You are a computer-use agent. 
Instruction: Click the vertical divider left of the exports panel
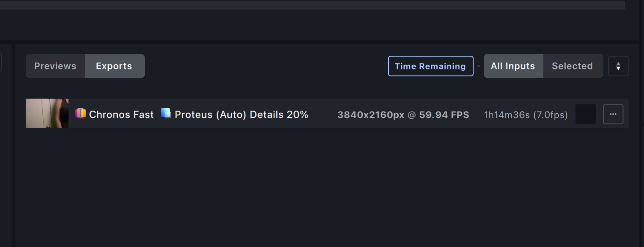point(14,145)
